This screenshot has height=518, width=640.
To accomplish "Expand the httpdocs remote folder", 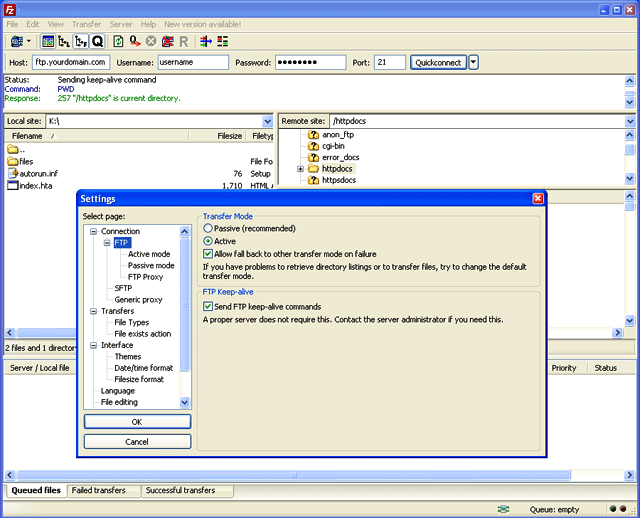I will pos(300,169).
